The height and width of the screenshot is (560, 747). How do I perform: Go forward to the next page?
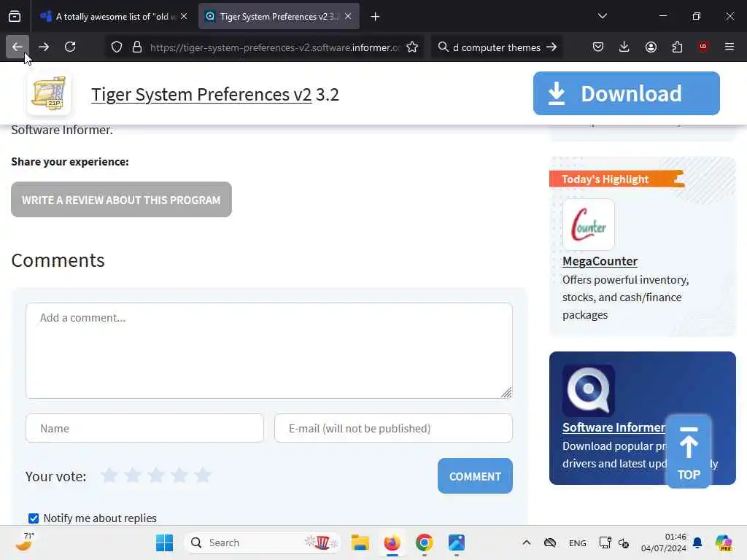(43, 47)
